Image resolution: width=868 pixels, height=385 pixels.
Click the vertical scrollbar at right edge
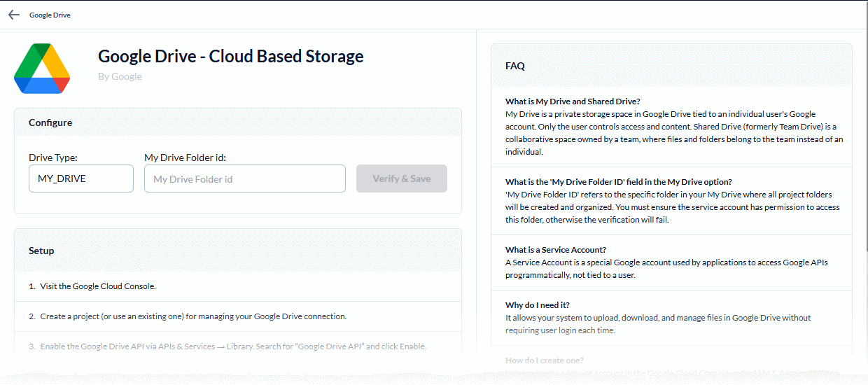[x=865, y=126]
